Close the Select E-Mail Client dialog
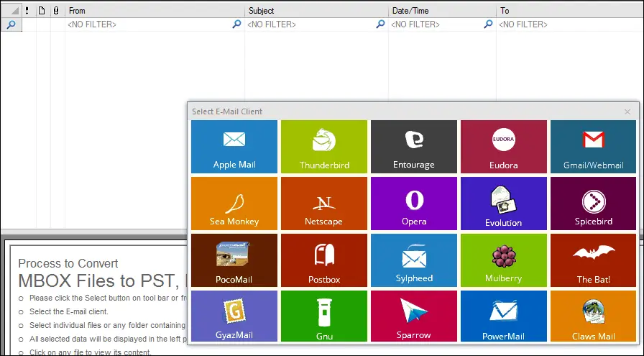 627,111
